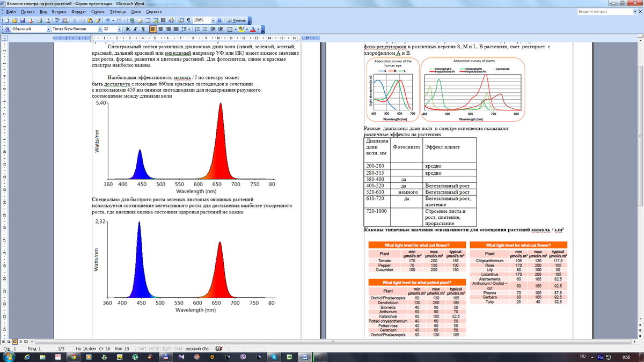
Task: Open the Формат menu
Action: [78, 11]
